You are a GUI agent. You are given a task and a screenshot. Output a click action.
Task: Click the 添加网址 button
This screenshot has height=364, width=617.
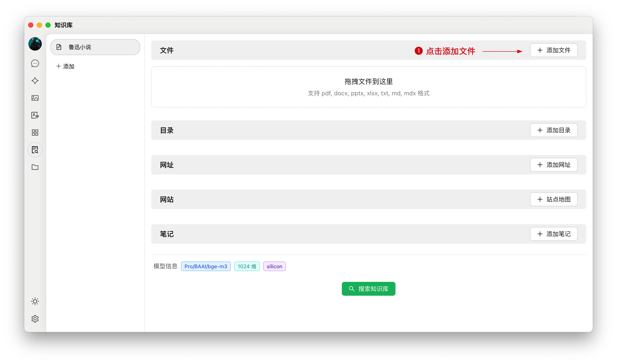(x=553, y=165)
